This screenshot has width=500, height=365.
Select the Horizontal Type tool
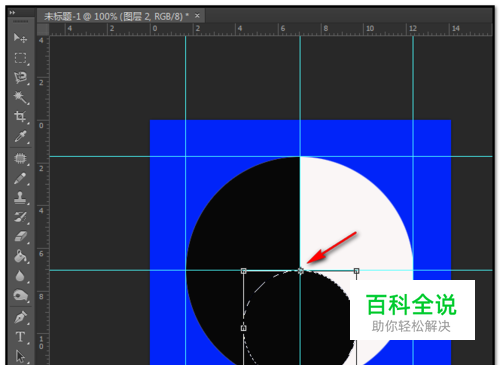[x=20, y=337]
